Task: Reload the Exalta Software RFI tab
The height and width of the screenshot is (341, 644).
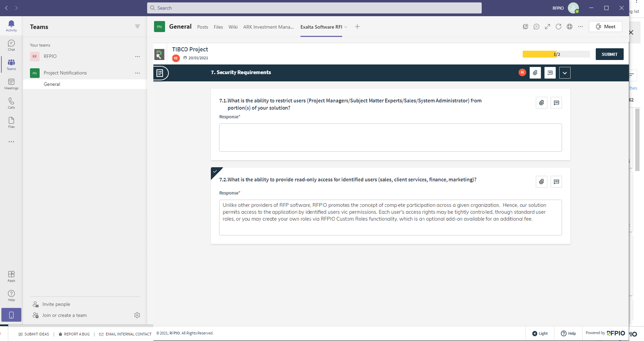Action: click(x=559, y=27)
